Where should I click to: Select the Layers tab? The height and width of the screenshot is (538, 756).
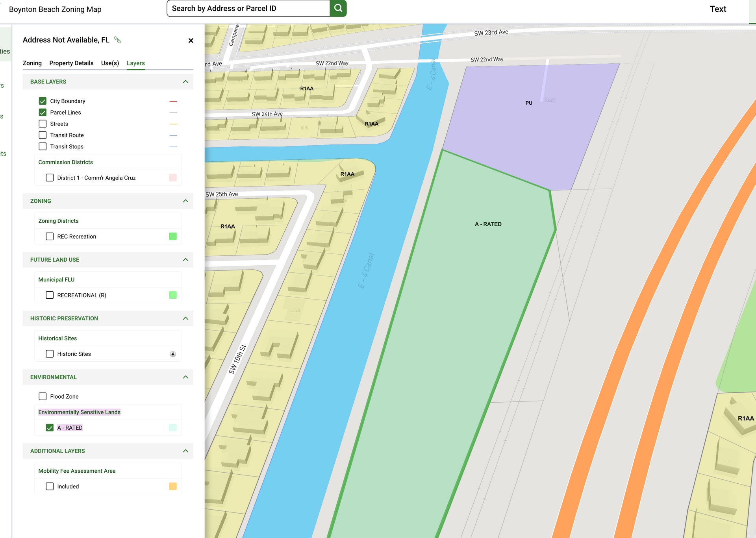(x=136, y=63)
